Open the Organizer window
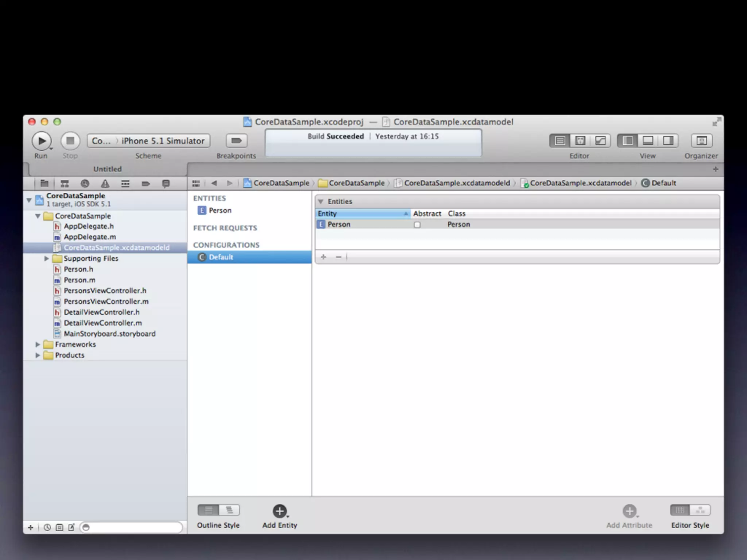This screenshot has height=560, width=747. [701, 141]
